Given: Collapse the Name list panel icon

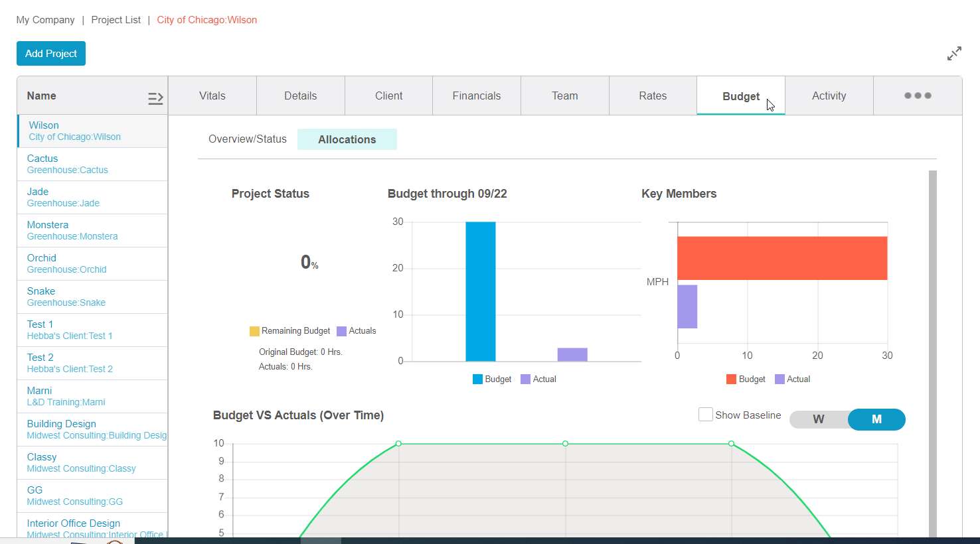Looking at the screenshot, I should (155, 98).
